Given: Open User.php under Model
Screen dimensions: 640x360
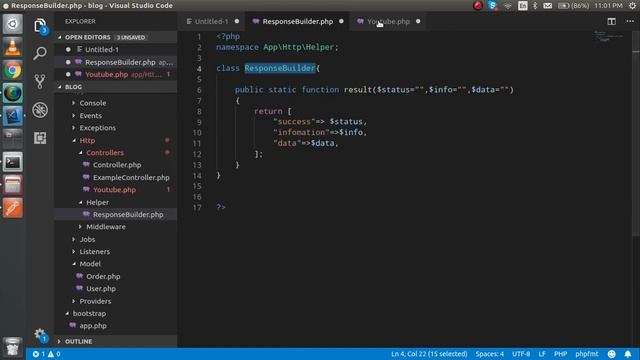Looking at the screenshot, I should click(x=116, y=289).
